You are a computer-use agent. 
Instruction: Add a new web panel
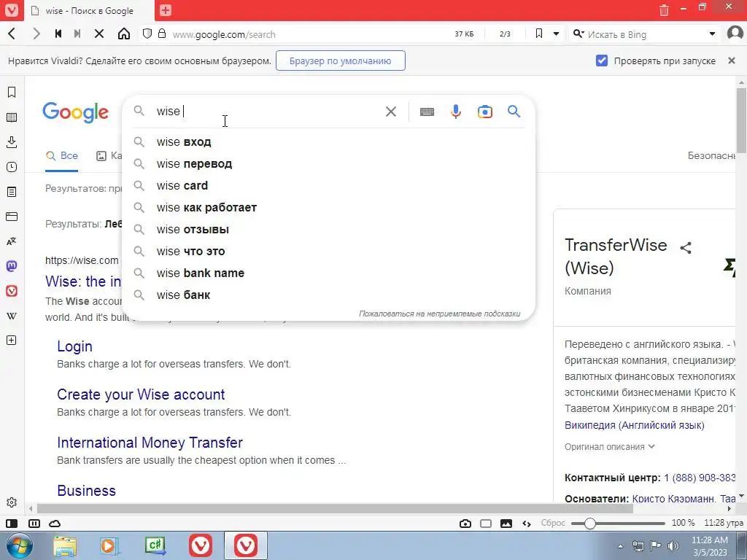(x=12, y=340)
